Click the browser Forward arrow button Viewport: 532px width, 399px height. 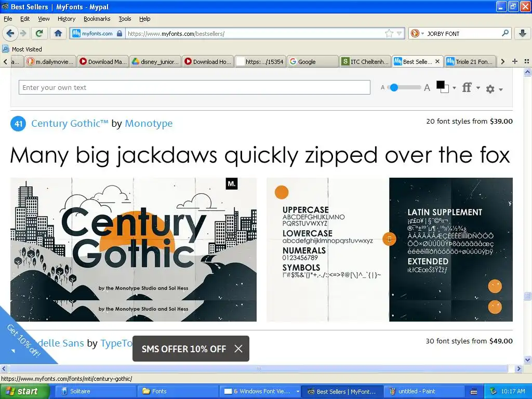pos(23,33)
